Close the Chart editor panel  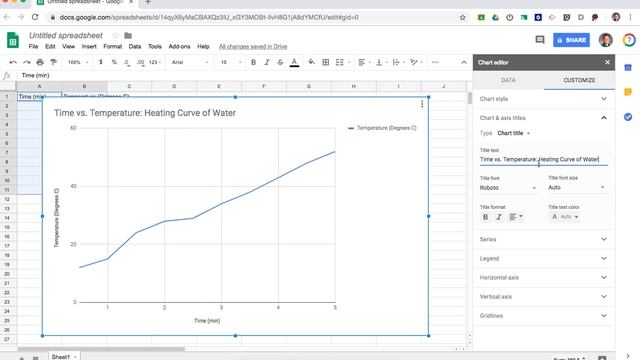607,62
